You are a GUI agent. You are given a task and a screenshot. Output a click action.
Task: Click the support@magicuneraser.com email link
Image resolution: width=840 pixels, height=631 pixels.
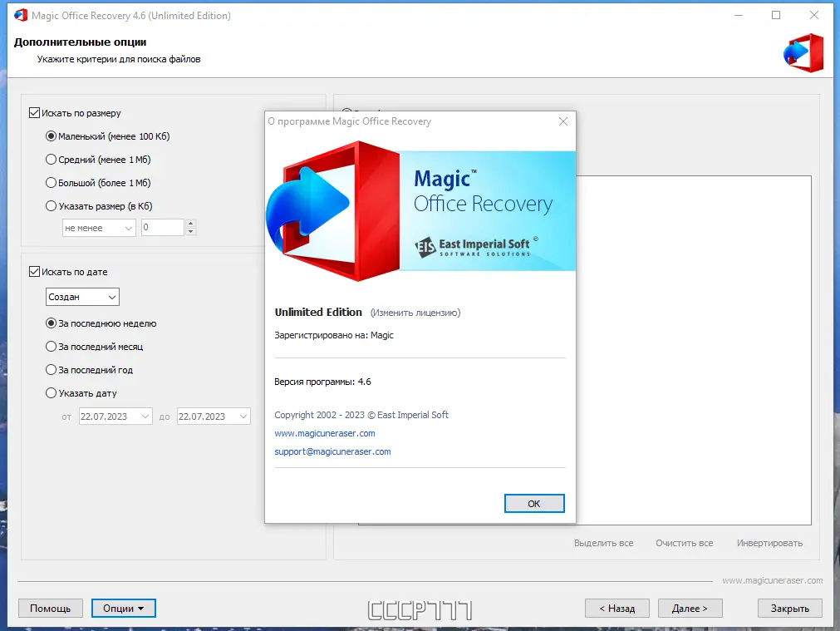[332, 452]
